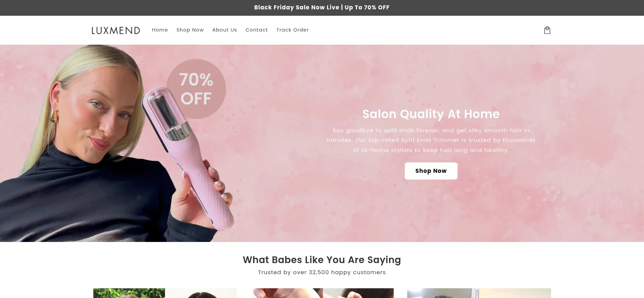Click the Split Ends Trimmer description paragraph

pyautogui.click(x=431, y=140)
